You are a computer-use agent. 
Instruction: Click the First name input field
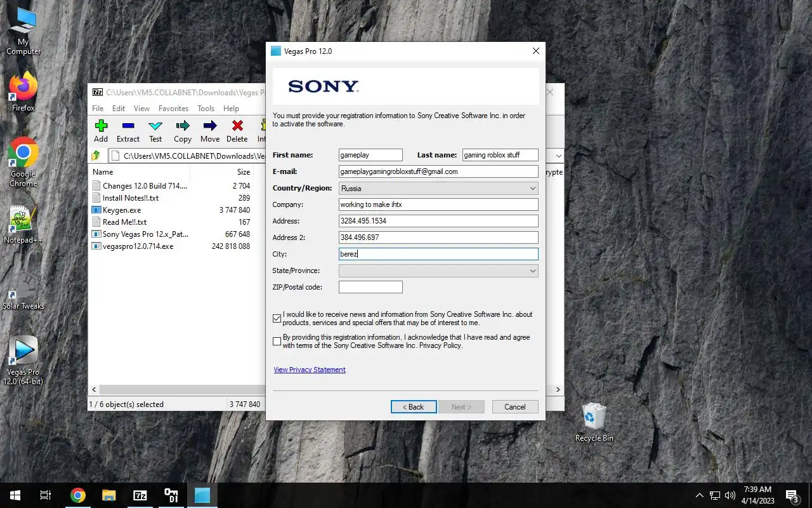[370, 155]
